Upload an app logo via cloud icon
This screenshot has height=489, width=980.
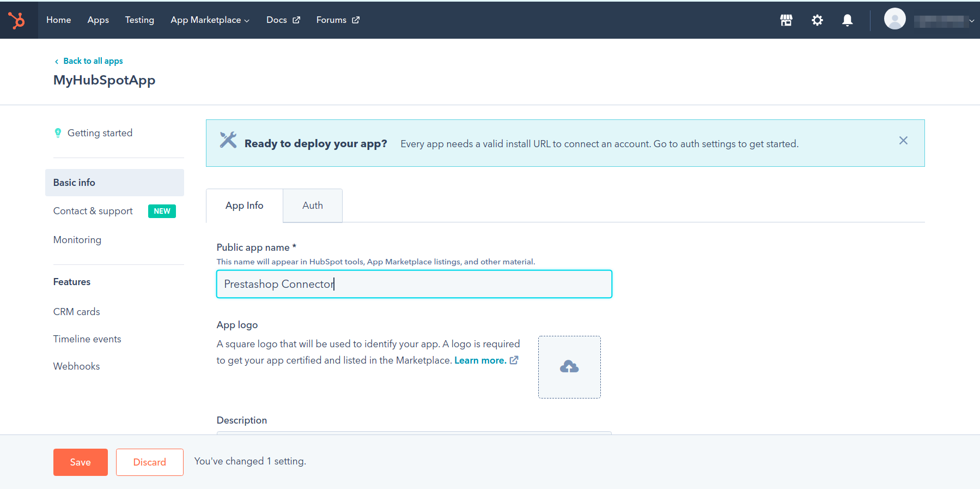[x=569, y=367]
